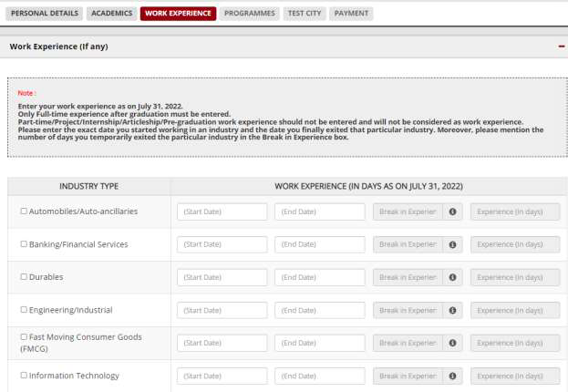Image resolution: width=568 pixels, height=392 pixels.
Task: Collapse the Work Experience (If any) section
Action: [561, 46]
